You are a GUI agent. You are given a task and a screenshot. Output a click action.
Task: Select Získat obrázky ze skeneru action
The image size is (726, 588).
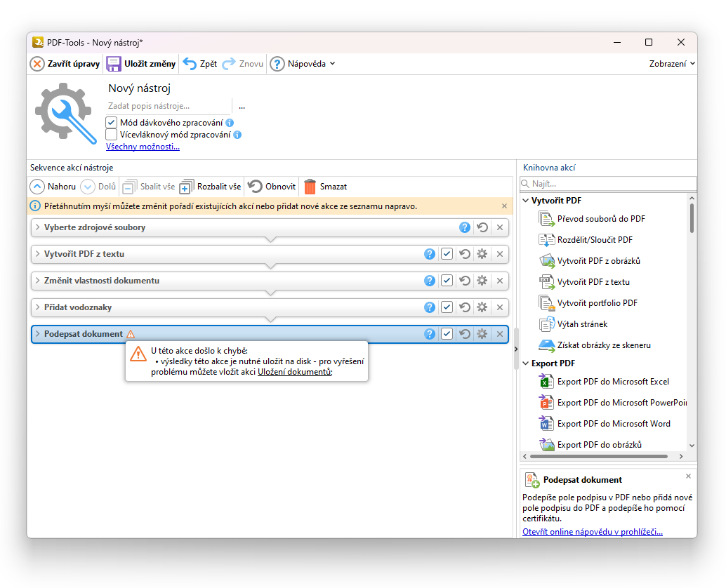(595, 345)
